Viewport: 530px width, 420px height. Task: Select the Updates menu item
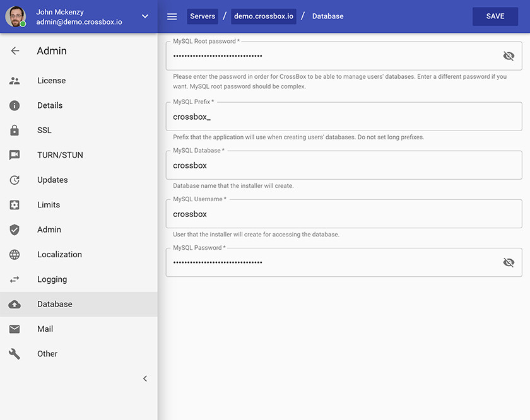click(x=79, y=180)
